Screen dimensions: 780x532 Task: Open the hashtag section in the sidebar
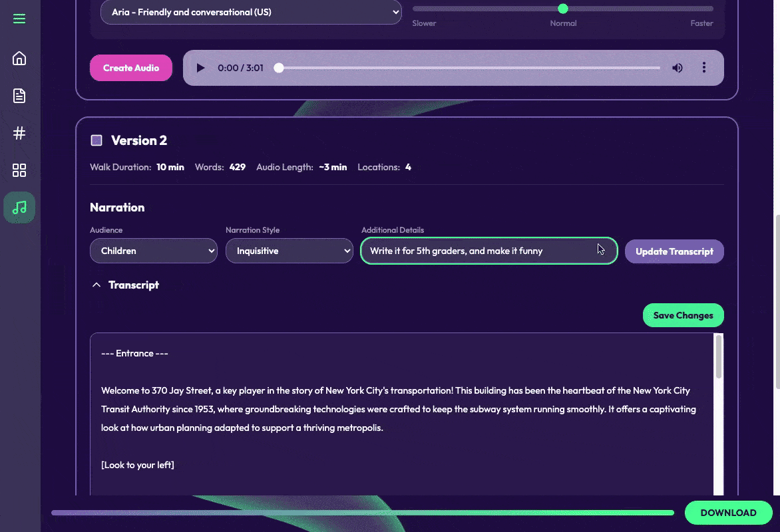click(x=19, y=133)
